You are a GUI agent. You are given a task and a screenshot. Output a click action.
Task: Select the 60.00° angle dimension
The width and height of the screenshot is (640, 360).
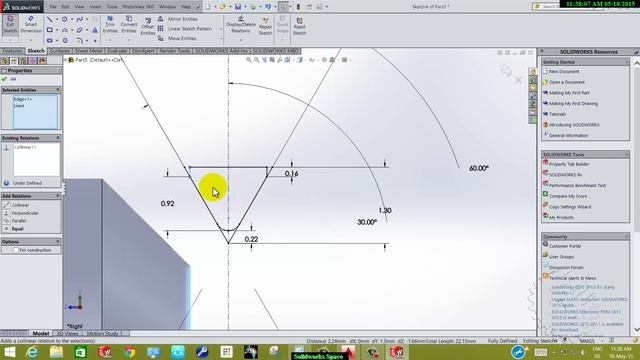[x=479, y=168]
